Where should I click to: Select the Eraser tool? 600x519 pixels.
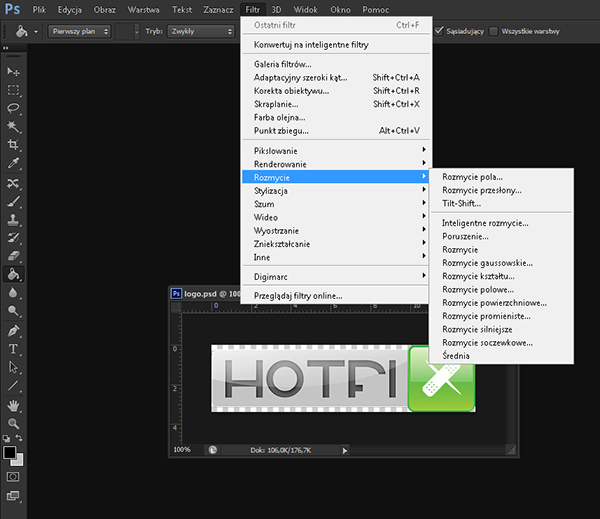tap(13, 256)
